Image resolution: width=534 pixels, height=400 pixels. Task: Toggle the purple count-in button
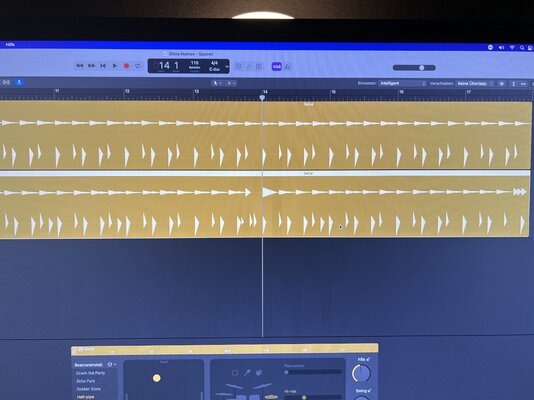277,67
